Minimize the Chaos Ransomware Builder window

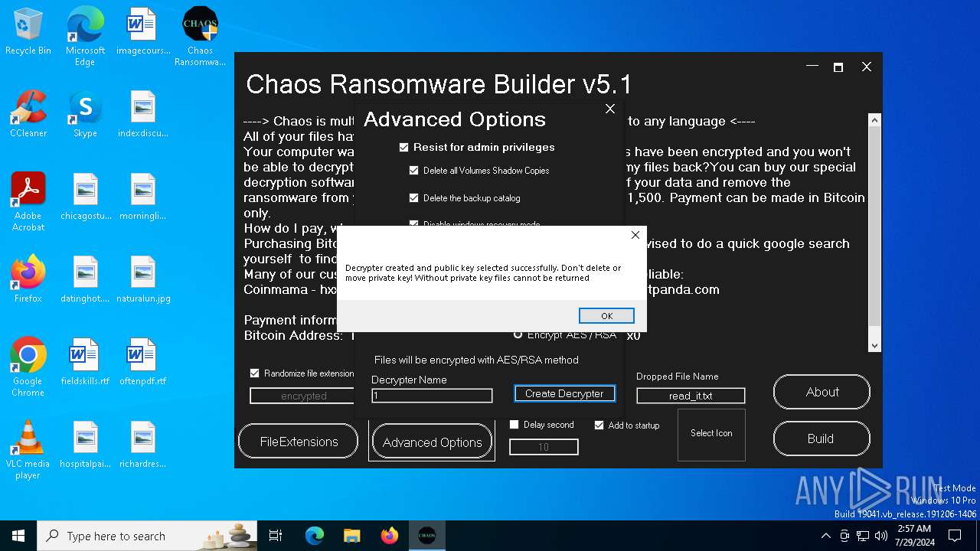pyautogui.click(x=812, y=67)
